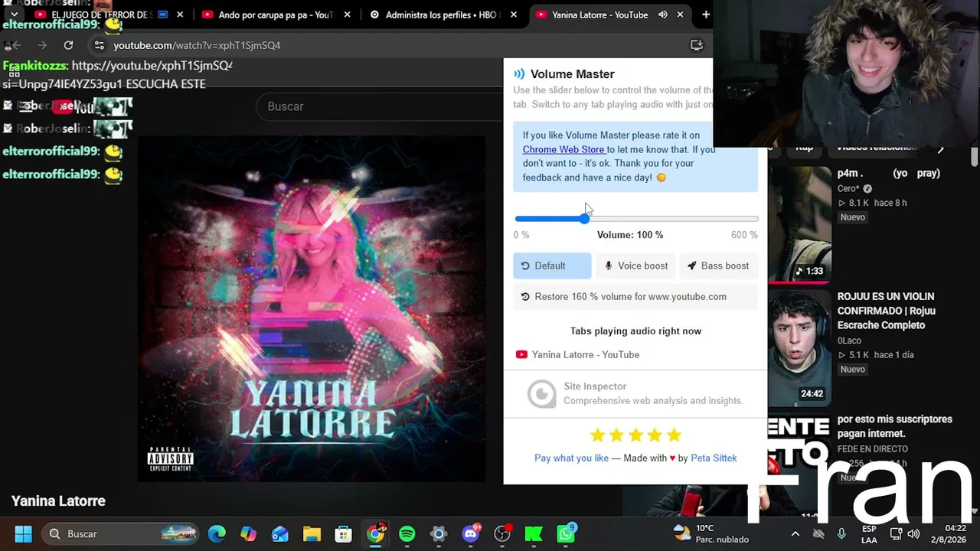
Task: Open the Pay what you like link
Action: (x=571, y=458)
